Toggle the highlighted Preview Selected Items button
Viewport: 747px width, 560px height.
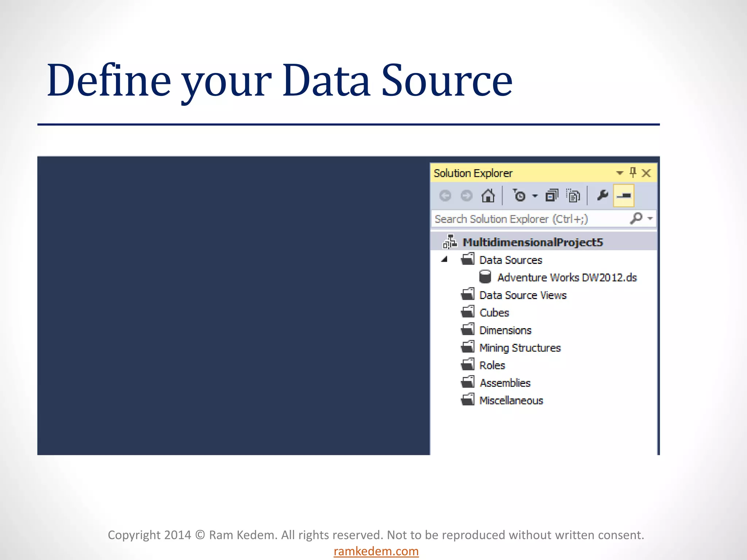click(x=624, y=196)
